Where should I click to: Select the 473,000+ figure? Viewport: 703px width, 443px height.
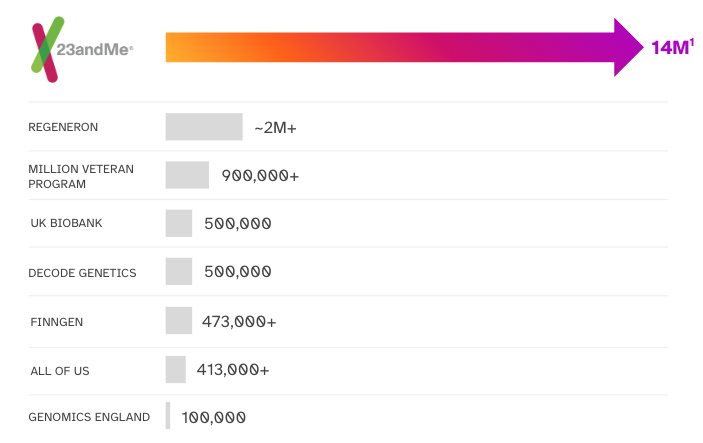coord(239,322)
